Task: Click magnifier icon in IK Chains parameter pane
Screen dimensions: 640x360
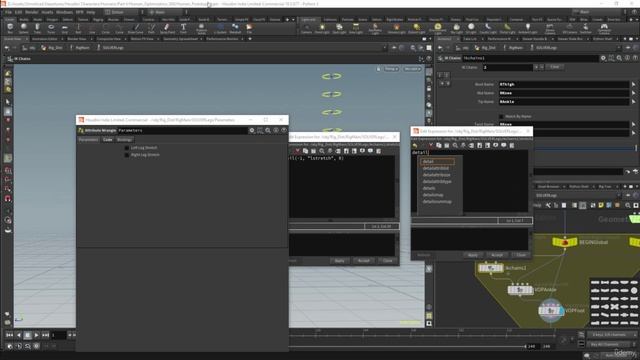Action: coord(619,58)
